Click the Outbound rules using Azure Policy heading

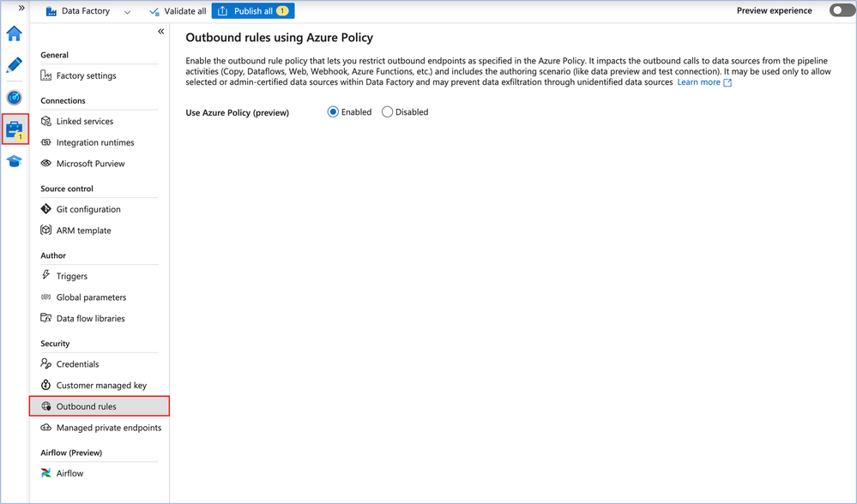click(280, 38)
